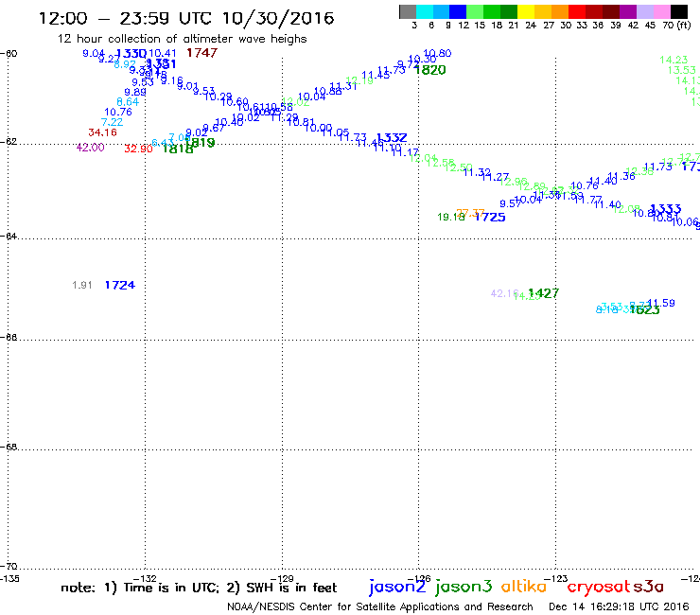
Task: Click the jason3 satellite legend label
Action: point(464,587)
